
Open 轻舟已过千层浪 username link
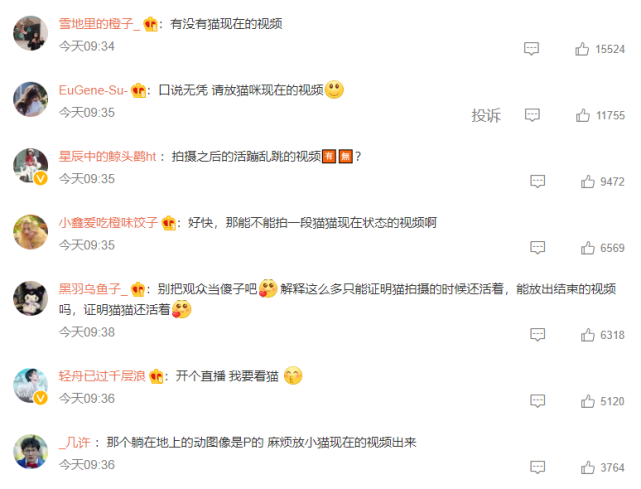tap(102, 376)
